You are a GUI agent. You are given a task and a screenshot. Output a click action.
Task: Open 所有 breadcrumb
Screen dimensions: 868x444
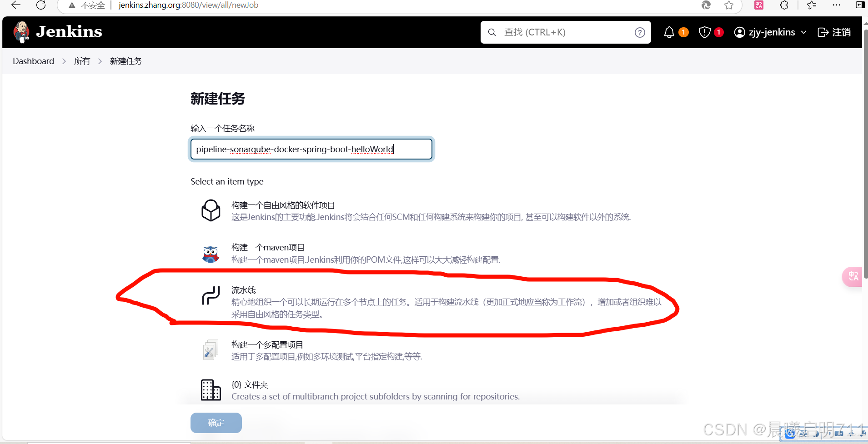point(82,61)
